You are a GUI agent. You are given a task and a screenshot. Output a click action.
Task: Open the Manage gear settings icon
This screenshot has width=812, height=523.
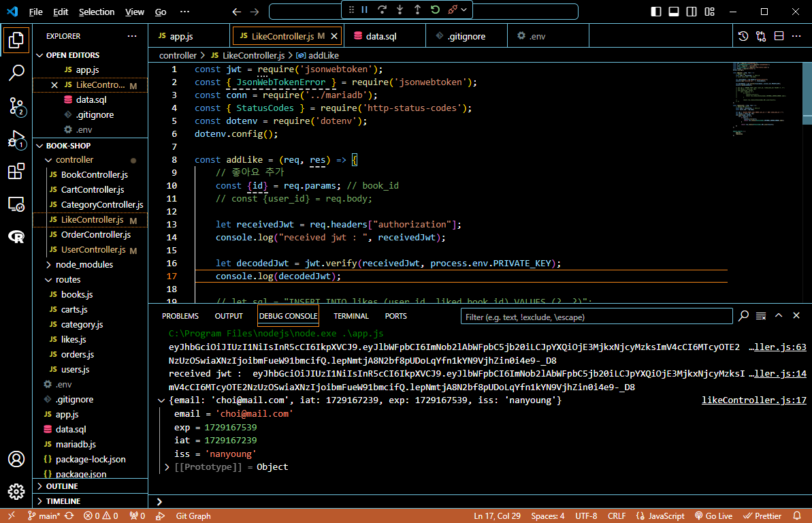click(16, 492)
